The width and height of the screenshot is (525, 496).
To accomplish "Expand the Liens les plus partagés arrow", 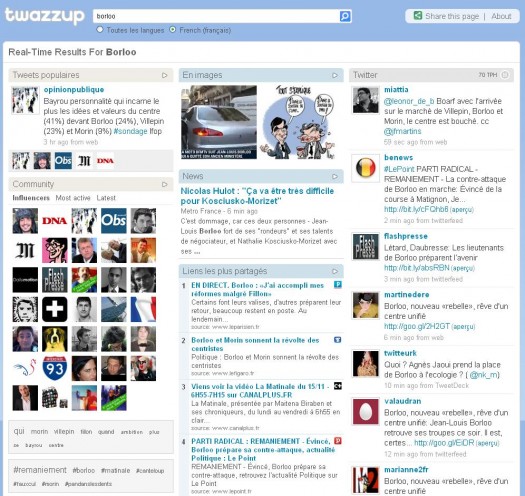I will 335,271.
